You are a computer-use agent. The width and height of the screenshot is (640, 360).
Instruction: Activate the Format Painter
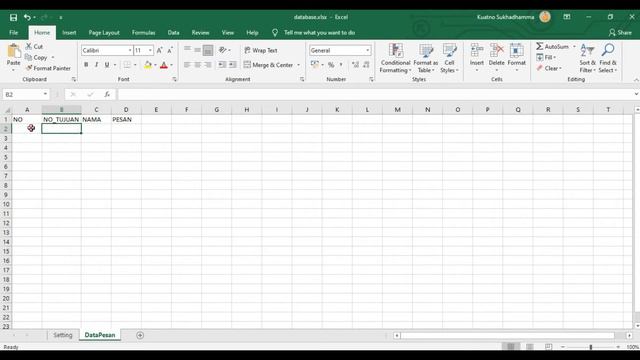click(48, 68)
